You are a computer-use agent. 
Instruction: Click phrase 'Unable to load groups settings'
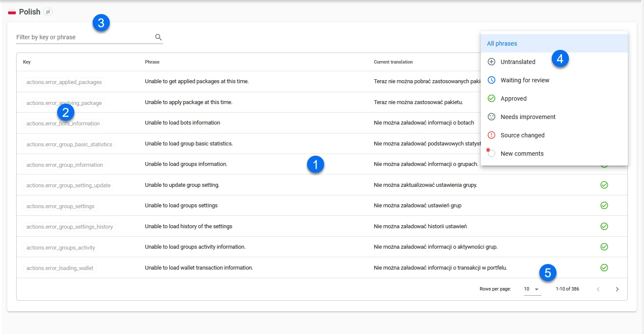tap(181, 205)
